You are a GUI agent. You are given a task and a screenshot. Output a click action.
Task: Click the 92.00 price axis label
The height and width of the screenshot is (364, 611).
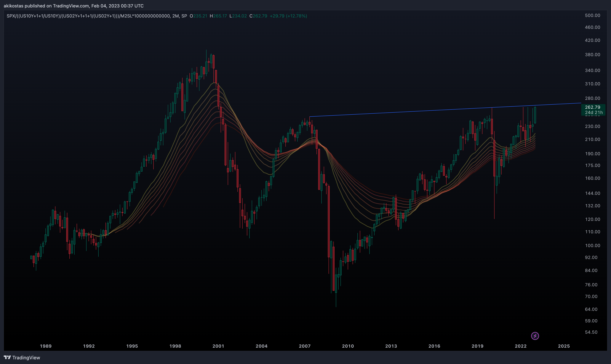(x=591, y=257)
